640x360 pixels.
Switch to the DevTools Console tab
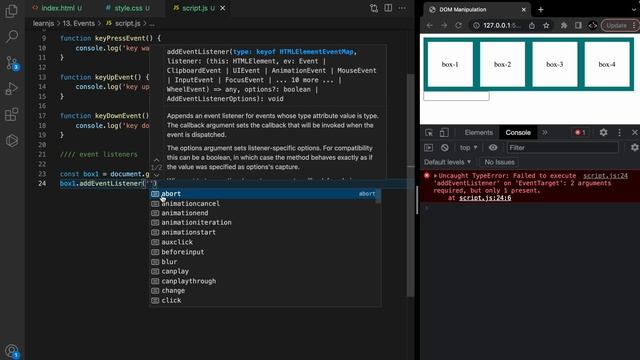click(518, 132)
